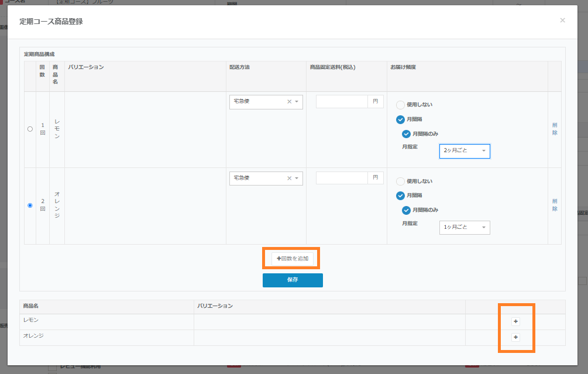Choose 使用しない for オレンジ delivery frequency

tap(400, 181)
